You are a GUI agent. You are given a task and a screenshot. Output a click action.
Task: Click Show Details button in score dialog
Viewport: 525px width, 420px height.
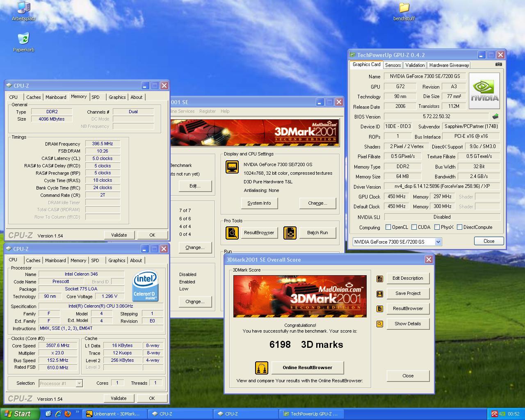(408, 324)
